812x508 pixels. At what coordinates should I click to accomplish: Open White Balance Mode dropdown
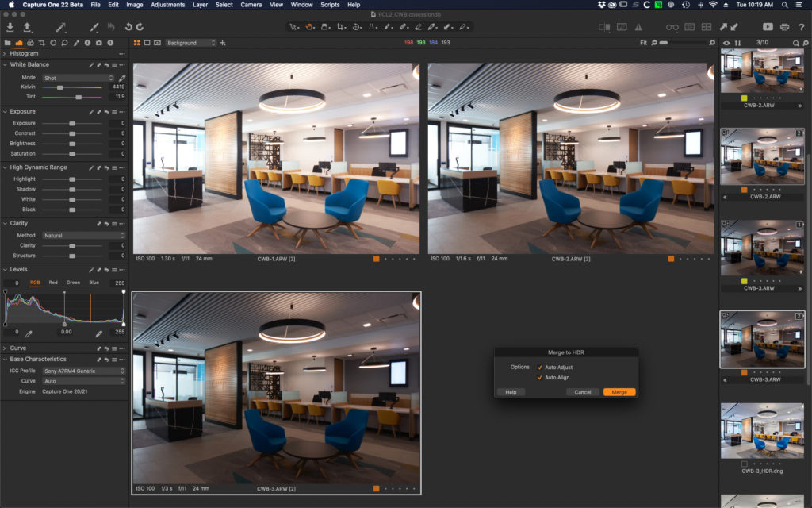point(79,78)
